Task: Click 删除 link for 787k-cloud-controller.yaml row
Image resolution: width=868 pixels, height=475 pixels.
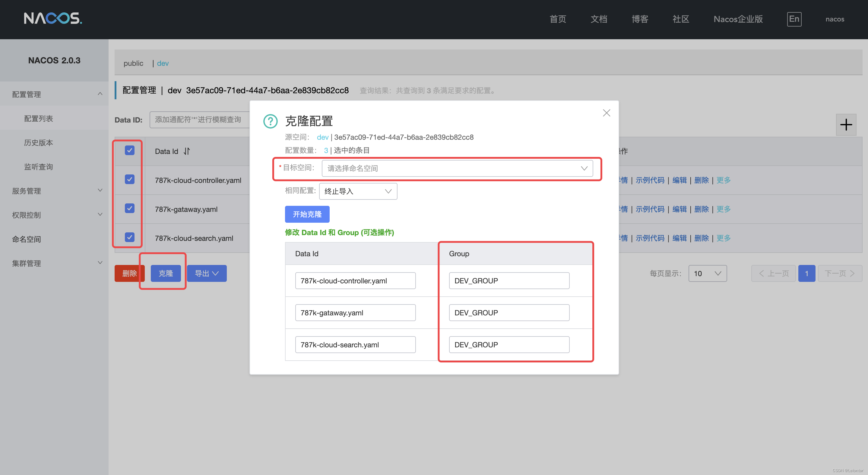Action: 701,180
